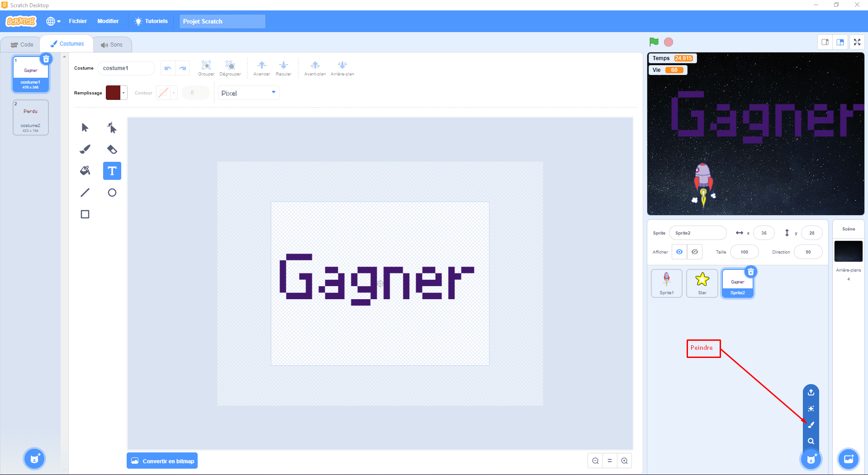Switch to the Sons tab

[112, 45]
